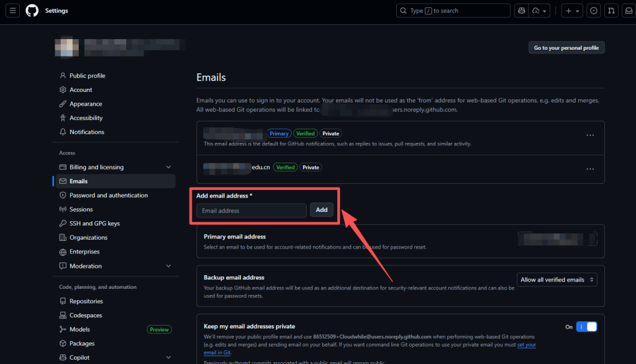Expand the Create new plus dropdown
This screenshot has height=364, width=636.
click(x=571, y=11)
